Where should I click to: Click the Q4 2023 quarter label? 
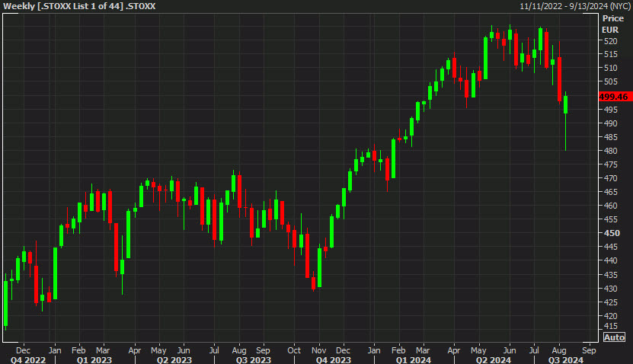click(334, 359)
